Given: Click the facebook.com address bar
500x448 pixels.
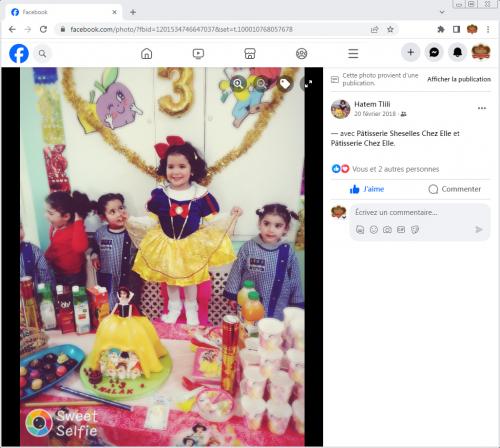Looking at the screenshot, I should (213, 29).
